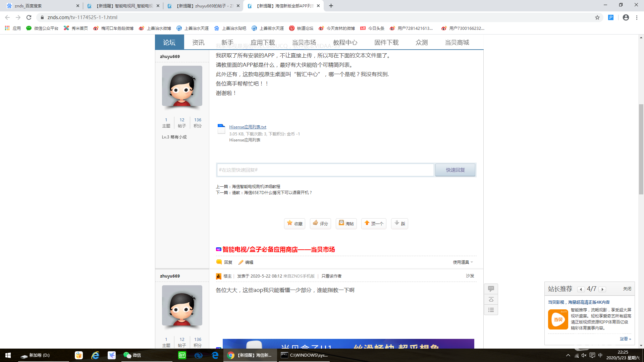Open 当贝影视 recommendation title link

[x=579, y=302]
